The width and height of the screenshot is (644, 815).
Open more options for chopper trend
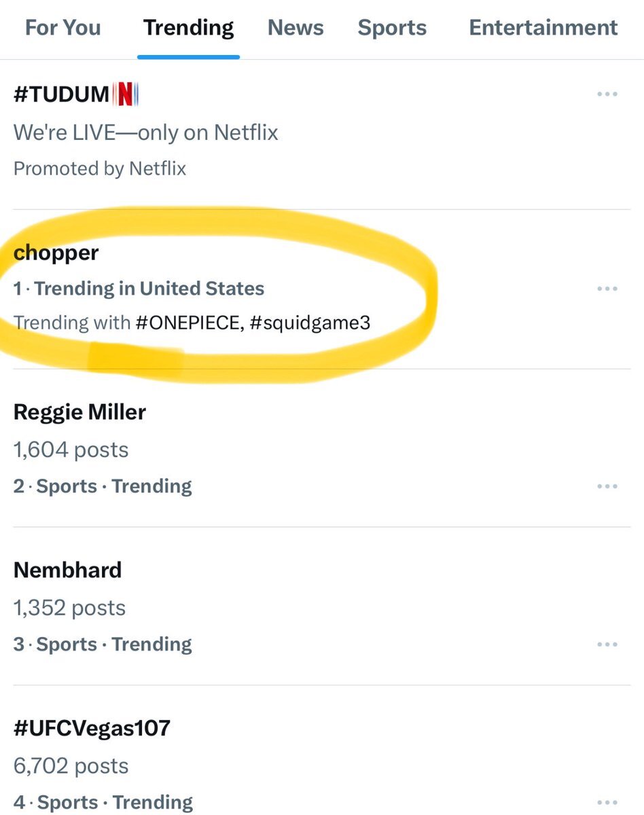point(607,289)
